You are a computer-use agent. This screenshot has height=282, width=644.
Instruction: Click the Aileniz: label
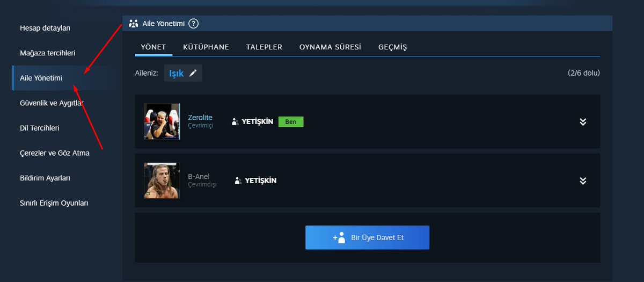(147, 74)
